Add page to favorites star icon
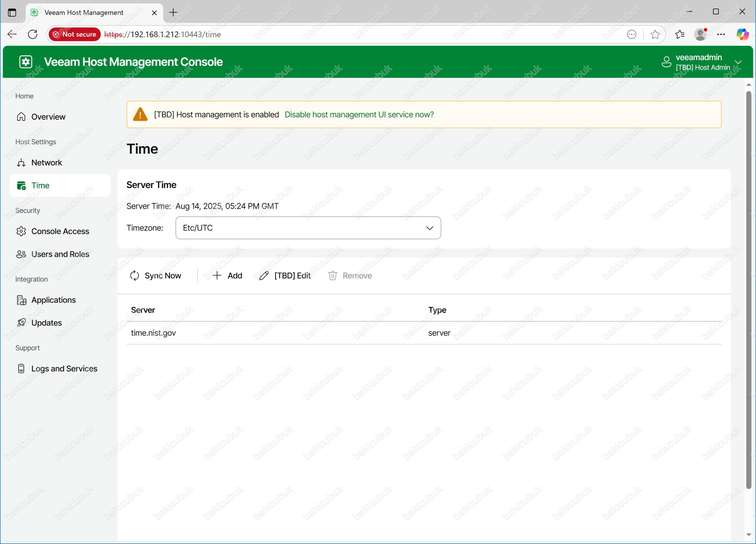 pyautogui.click(x=655, y=34)
